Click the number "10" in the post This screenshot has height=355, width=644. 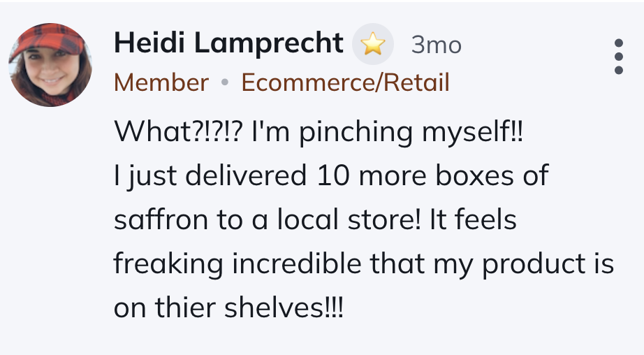coord(333,175)
